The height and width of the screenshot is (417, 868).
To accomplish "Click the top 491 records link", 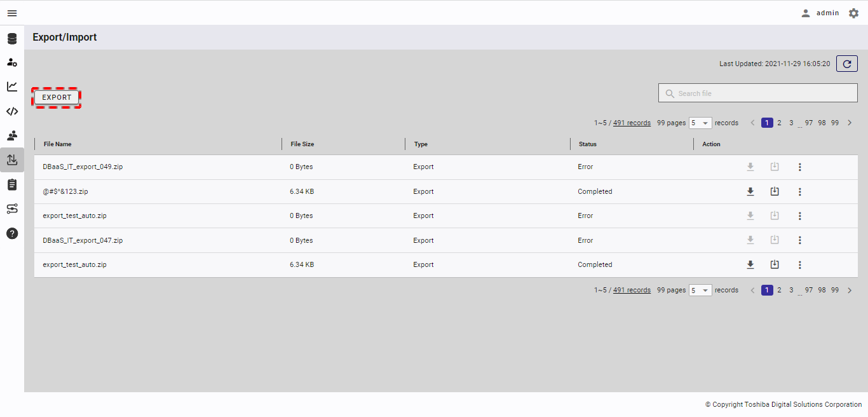I will 632,123.
